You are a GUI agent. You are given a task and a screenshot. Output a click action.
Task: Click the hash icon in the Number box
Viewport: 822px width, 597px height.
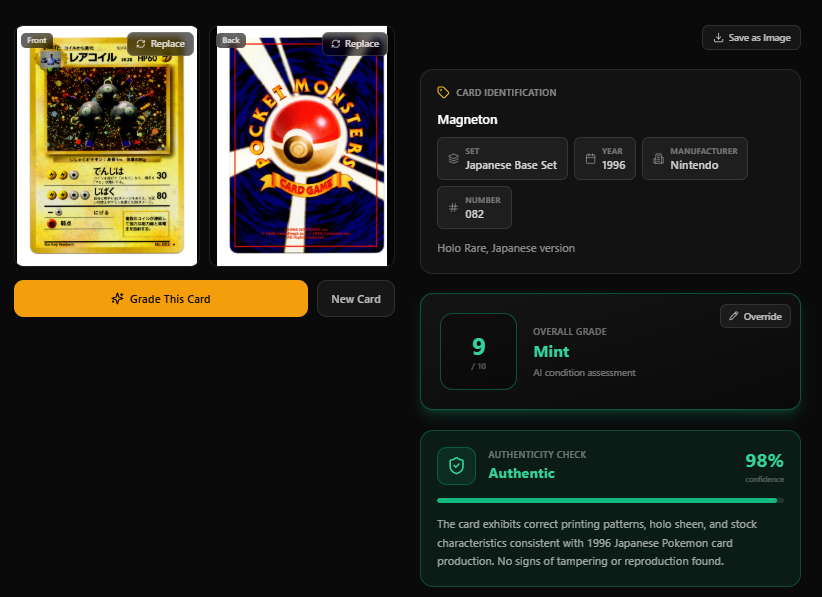tap(453, 208)
